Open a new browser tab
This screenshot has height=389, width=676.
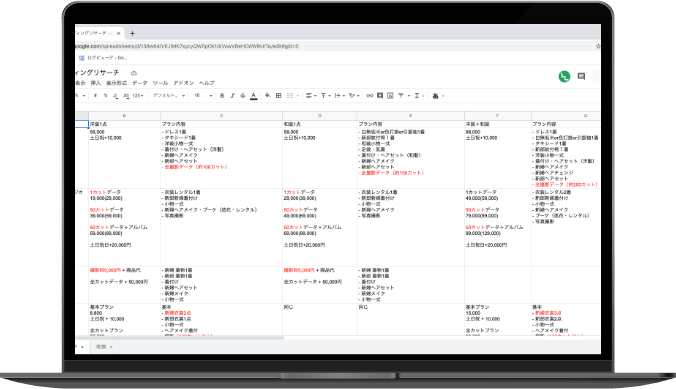point(132,33)
